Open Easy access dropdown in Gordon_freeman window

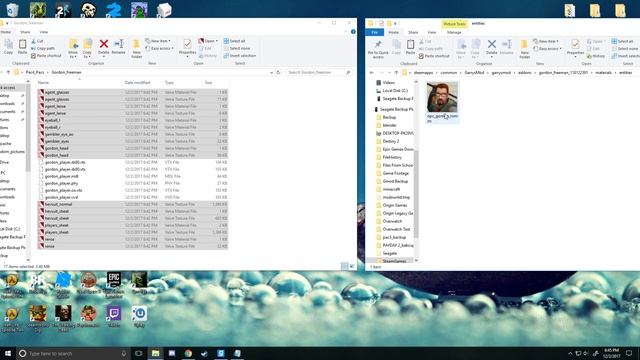pyautogui.click(x=160, y=48)
